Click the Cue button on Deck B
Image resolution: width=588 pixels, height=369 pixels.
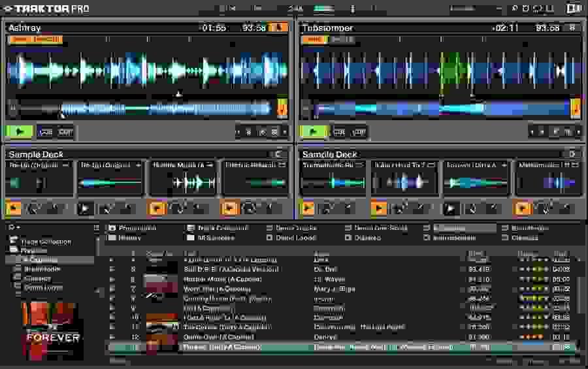339,132
